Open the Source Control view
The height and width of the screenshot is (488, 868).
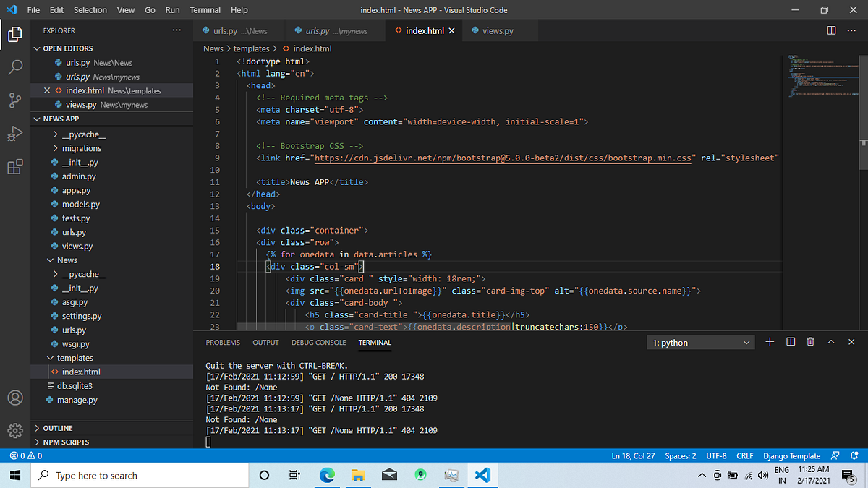click(x=15, y=100)
